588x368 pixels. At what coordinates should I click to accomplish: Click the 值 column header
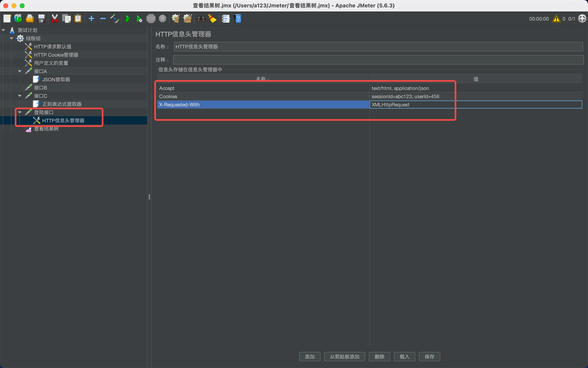pos(476,79)
